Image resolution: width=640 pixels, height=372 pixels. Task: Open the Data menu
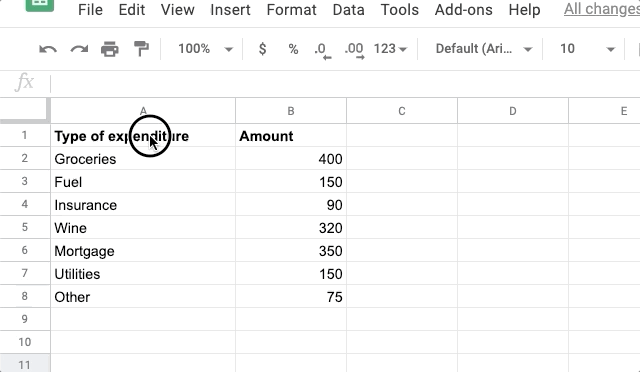coord(348,10)
